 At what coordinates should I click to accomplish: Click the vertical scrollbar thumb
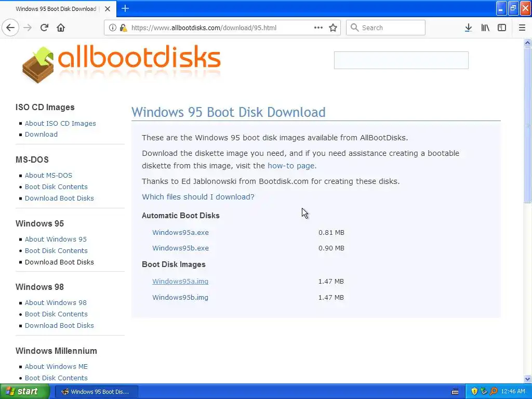coord(527,125)
